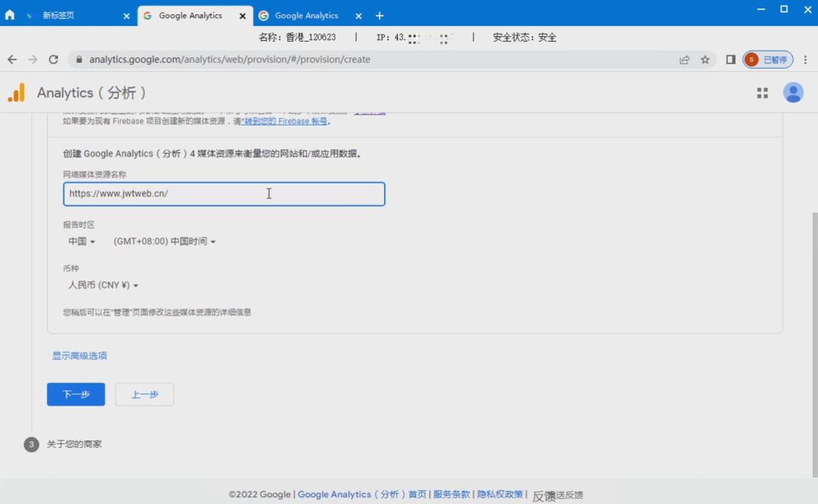818x504 pixels.
Task: Click the 名称: 香港_120623 label
Action: click(298, 38)
